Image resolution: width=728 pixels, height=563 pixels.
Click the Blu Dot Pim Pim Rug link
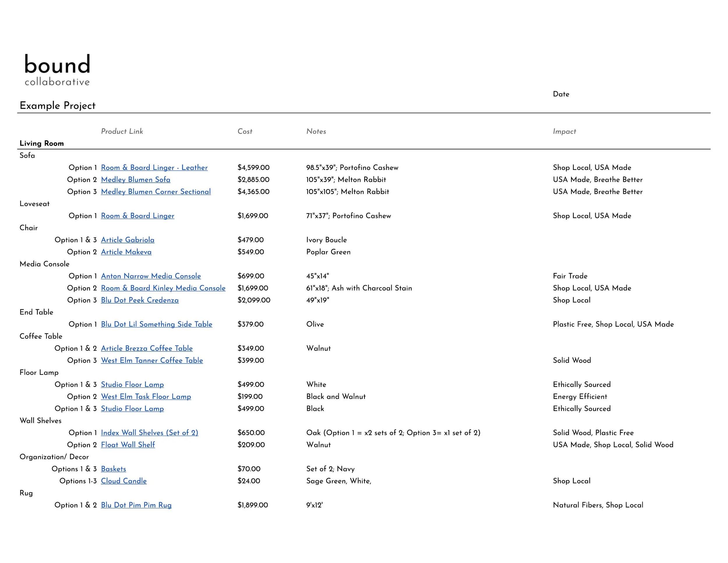[136, 505]
